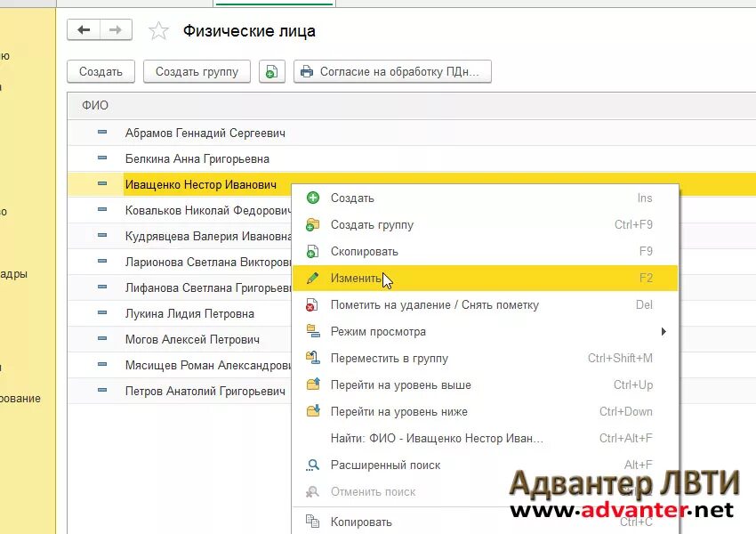
Task: Choose Найти: ФИО - Иващенко Нестор Иван...
Action: pos(485,439)
